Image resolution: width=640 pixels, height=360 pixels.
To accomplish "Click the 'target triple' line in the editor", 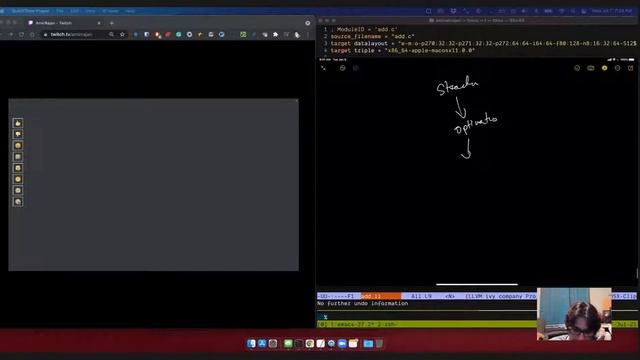I will (x=402, y=50).
